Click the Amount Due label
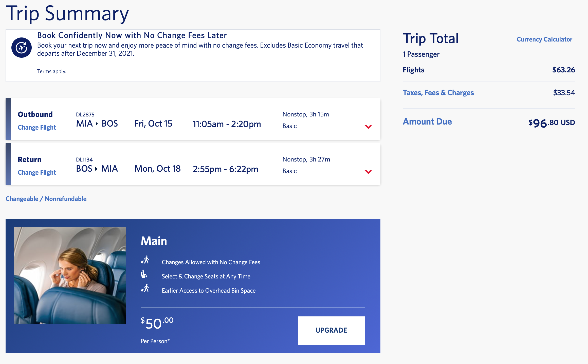This screenshot has width=588, height=364. 427,122
